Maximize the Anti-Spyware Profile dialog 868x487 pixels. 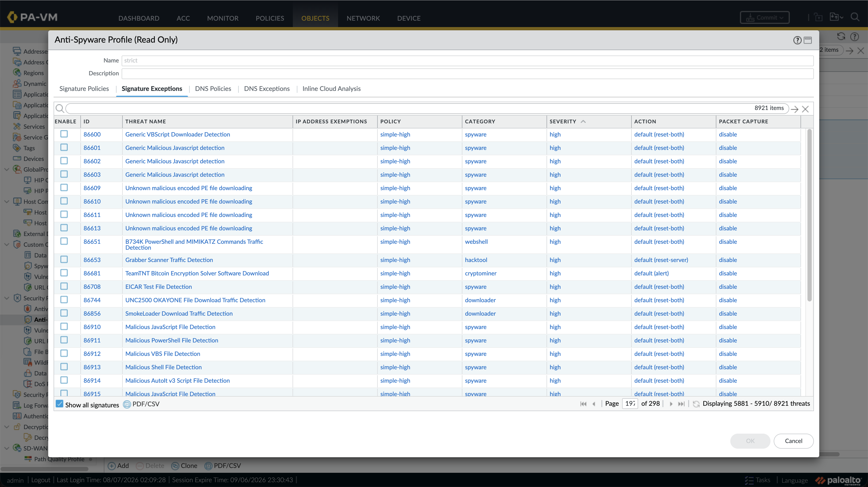(x=808, y=40)
